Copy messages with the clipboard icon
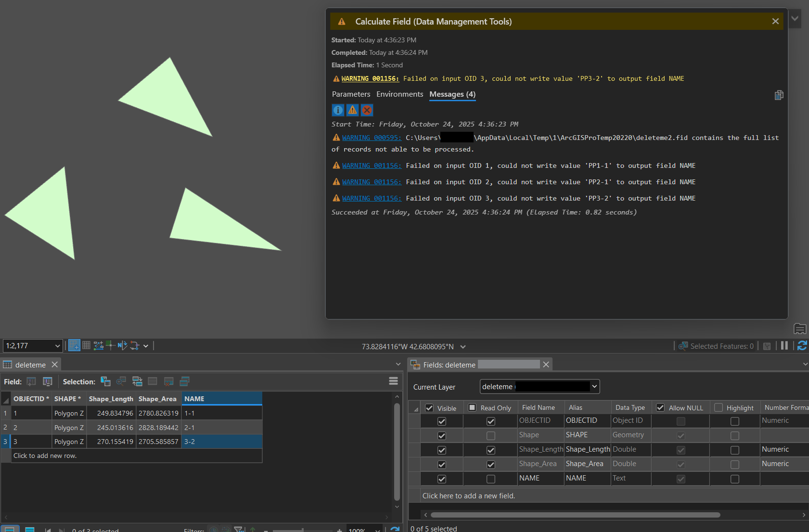Viewport: 809px width, 532px height. (779, 95)
